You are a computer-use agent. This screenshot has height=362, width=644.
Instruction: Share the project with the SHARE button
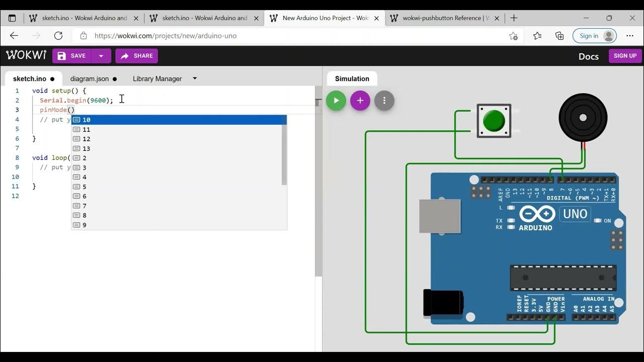tap(136, 56)
